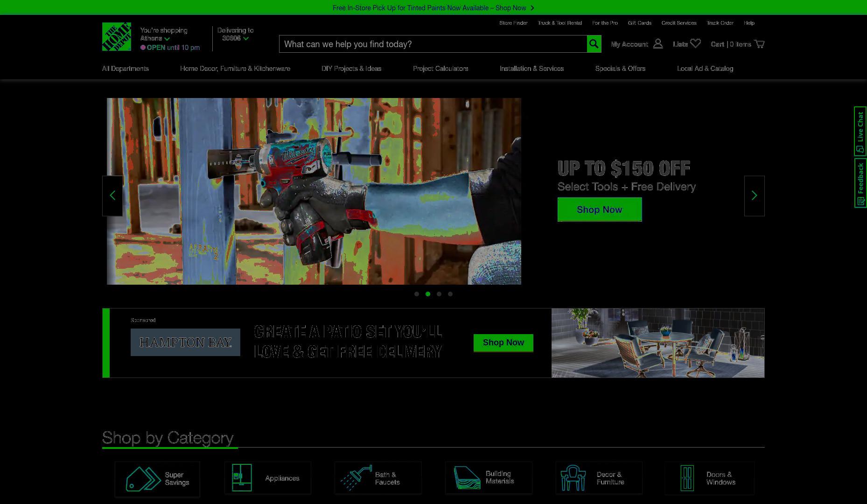Open Project Calculators menu
This screenshot has width=867, height=504.
click(x=440, y=69)
